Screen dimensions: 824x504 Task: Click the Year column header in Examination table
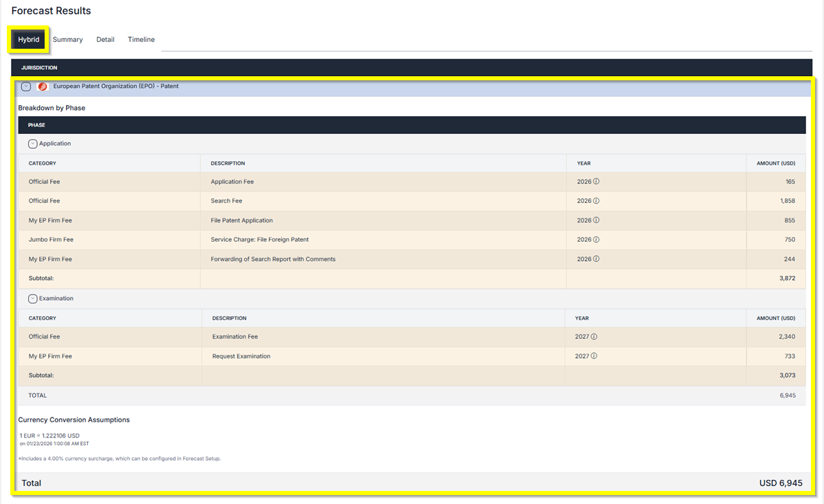pos(582,319)
